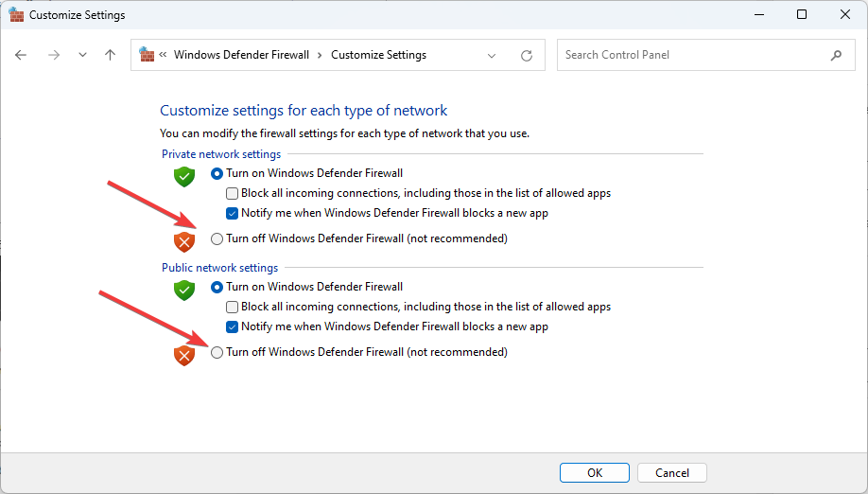Click the title bar firewall icon
This screenshot has width=868, height=494.
coord(16,14)
